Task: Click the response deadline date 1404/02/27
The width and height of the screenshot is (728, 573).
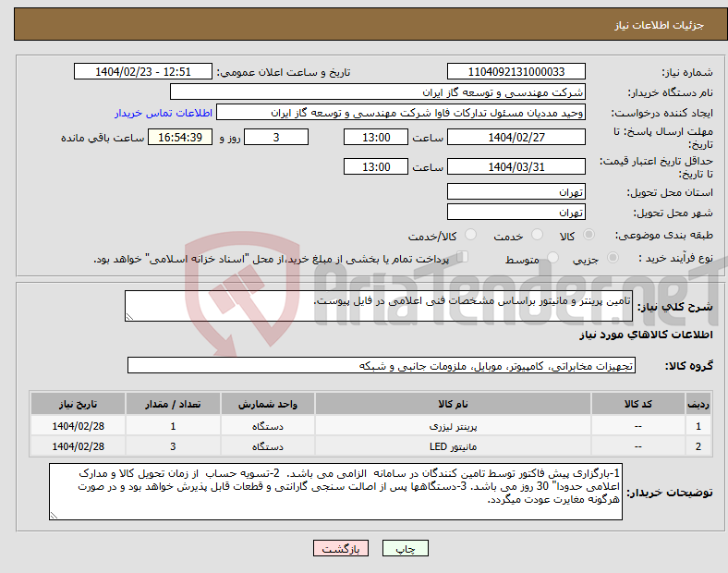Action: (516, 137)
